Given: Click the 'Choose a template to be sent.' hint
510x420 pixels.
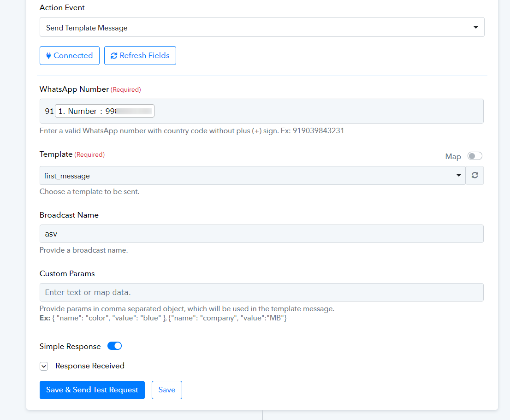Looking at the screenshot, I should coord(89,191).
